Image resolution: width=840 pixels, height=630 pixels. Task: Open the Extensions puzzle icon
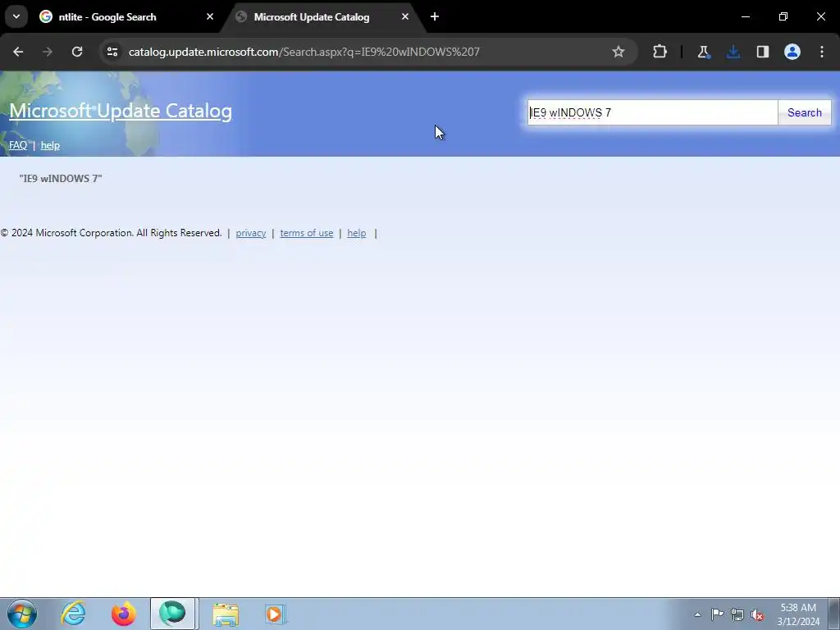[660, 52]
